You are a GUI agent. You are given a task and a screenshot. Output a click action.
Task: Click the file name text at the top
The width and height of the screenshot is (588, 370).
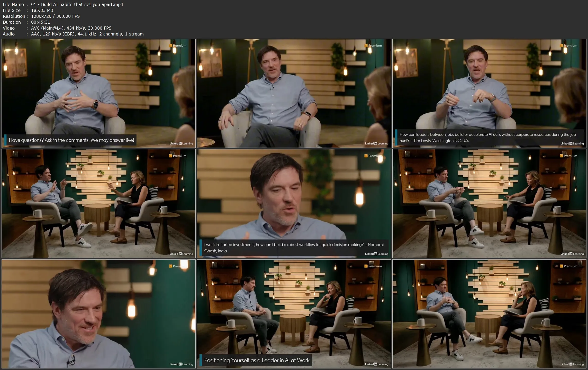point(77,4)
